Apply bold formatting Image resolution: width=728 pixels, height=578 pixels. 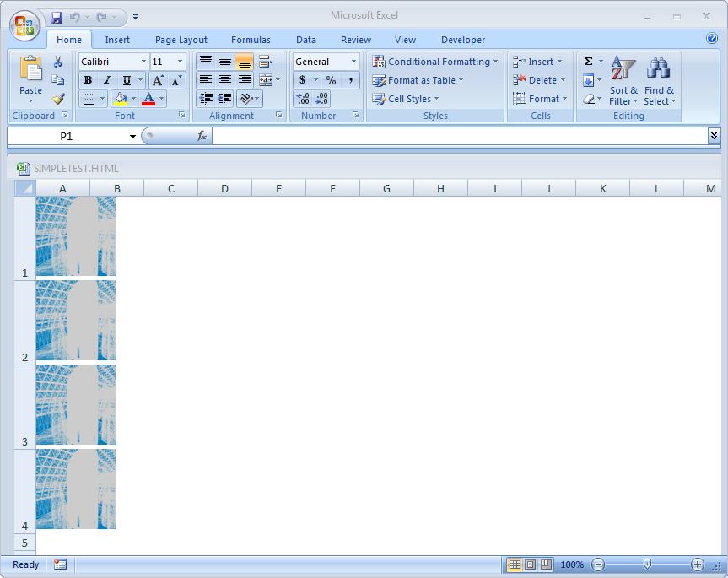[x=88, y=79]
